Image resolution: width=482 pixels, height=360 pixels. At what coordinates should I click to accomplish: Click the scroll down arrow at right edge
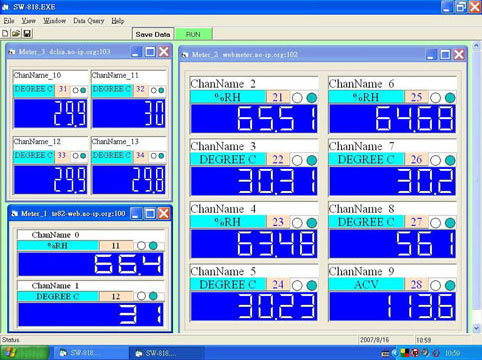pos(476,329)
